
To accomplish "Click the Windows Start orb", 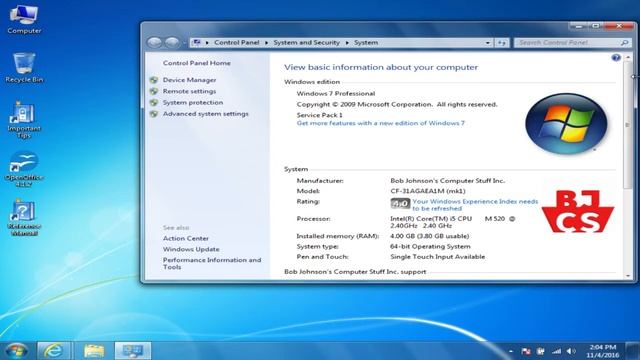I will (x=16, y=351).
